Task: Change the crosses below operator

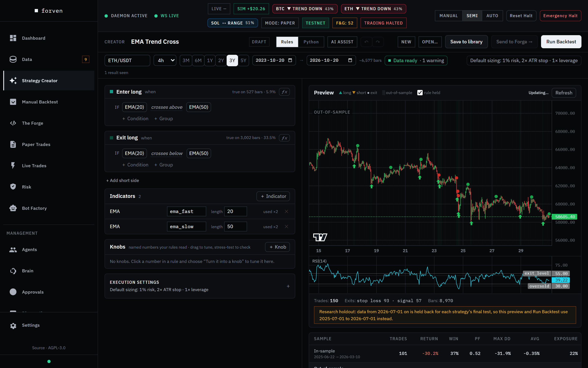Action: pyautogui.click(x=167, y=153)
